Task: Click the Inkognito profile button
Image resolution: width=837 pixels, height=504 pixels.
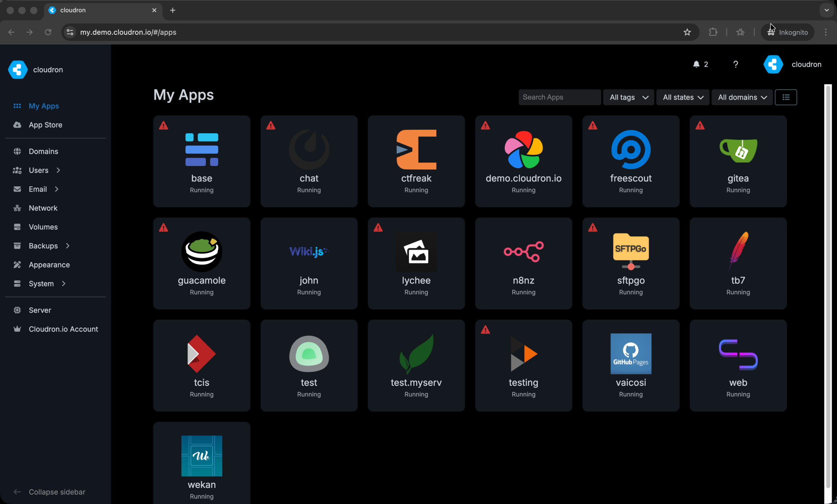Action: click(x=787, y=32)
